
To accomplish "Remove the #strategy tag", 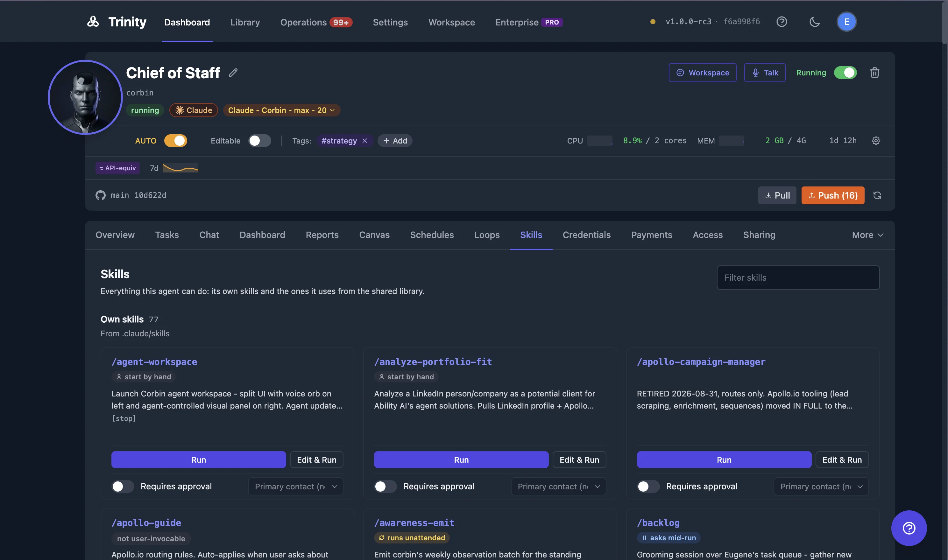I will (x=365, y=140).
